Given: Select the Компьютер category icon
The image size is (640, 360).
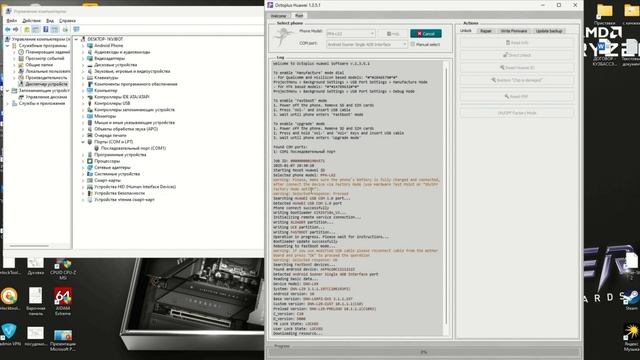Looking at the screenshot, I should (x=90, y=91).
